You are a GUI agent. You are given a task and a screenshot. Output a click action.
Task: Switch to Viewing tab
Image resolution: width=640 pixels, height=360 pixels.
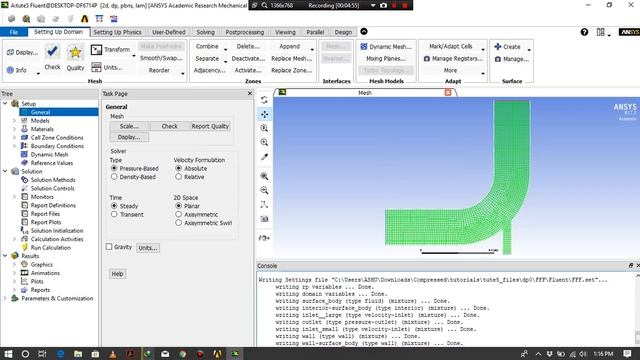285,32
